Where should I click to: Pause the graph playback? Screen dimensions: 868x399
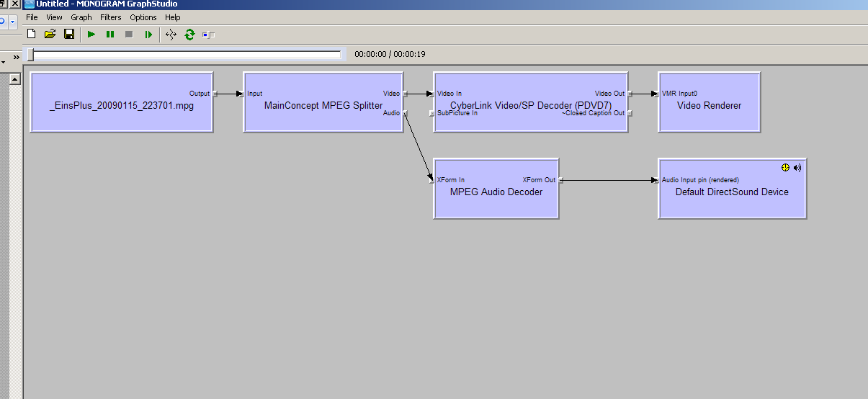(110, 34)
